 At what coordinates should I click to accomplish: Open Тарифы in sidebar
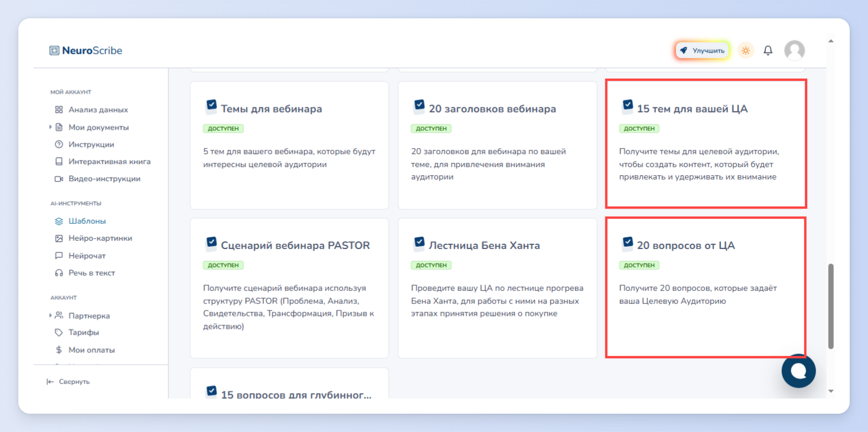84,332
